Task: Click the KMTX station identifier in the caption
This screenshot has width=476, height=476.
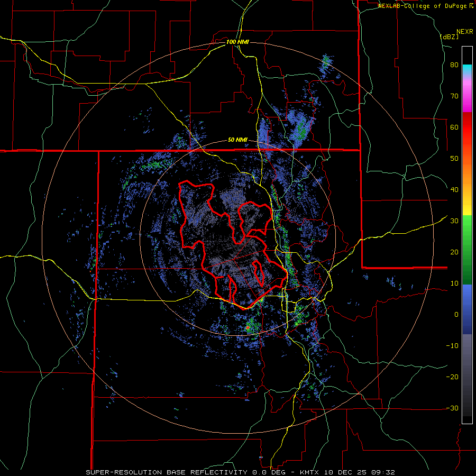Action: [309, 472]
